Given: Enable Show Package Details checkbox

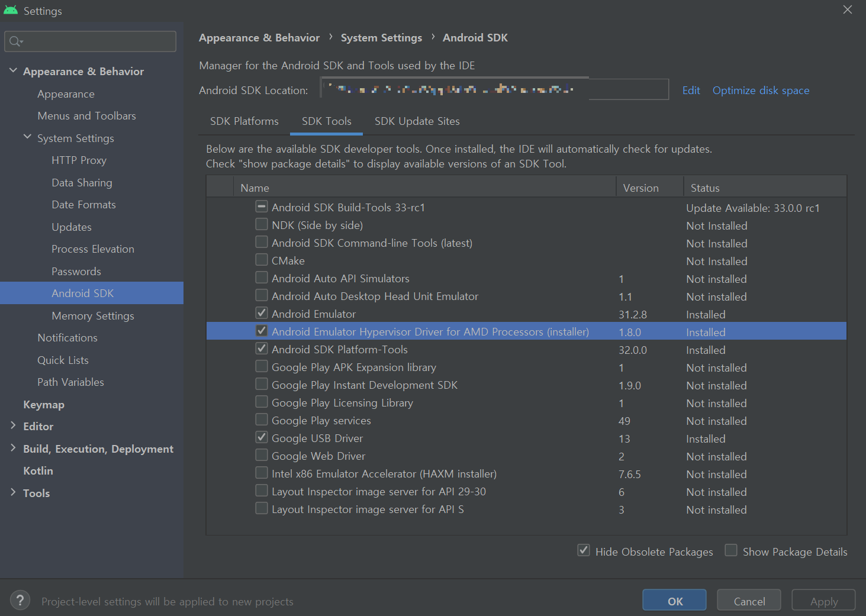Looking at the screenshot, I should (731, 550).
